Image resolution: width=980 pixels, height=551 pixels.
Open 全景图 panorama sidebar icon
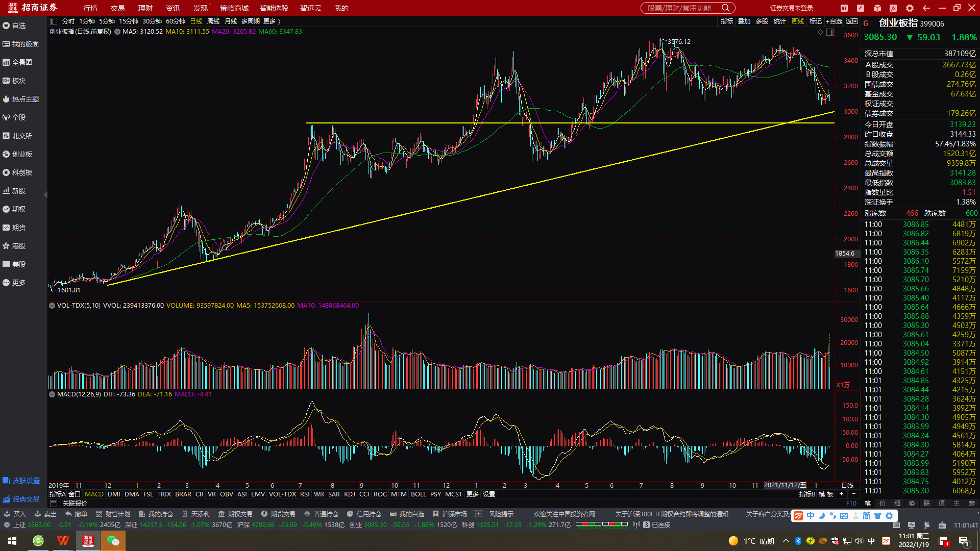[x=6, y=62]
